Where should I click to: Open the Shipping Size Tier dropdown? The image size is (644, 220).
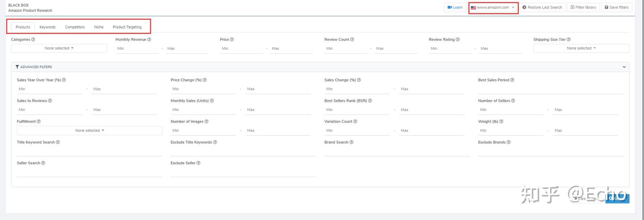click(581, 48)
